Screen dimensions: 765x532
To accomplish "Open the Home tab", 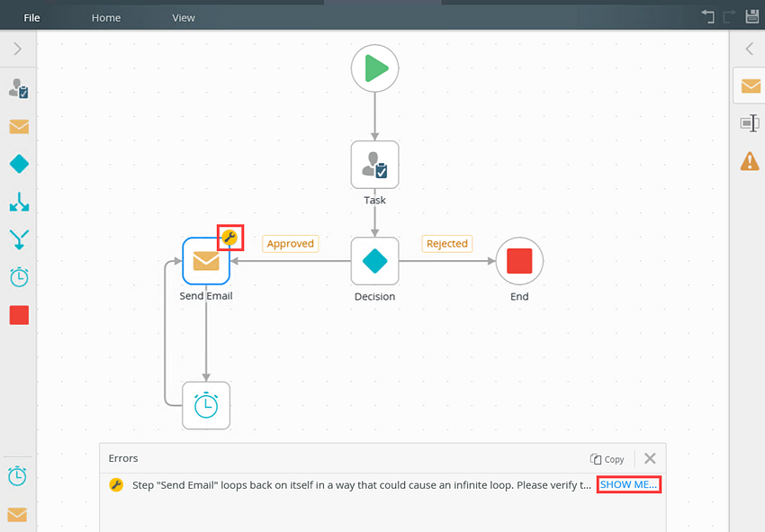I will pos(106,18).
